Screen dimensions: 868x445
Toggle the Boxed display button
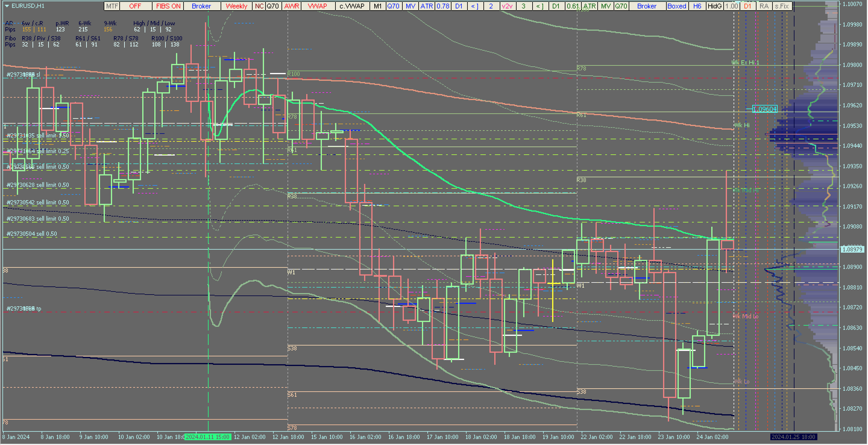click(677, 6)
